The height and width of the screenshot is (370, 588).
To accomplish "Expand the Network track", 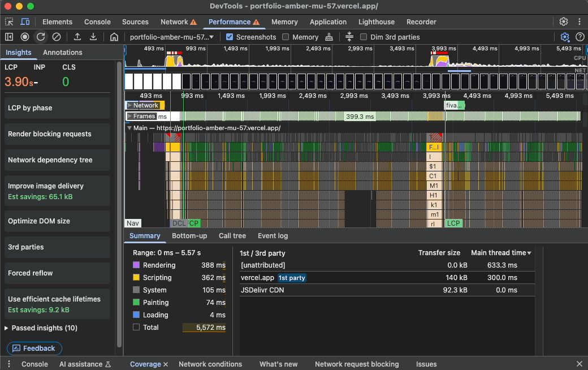I will point(129,105).
